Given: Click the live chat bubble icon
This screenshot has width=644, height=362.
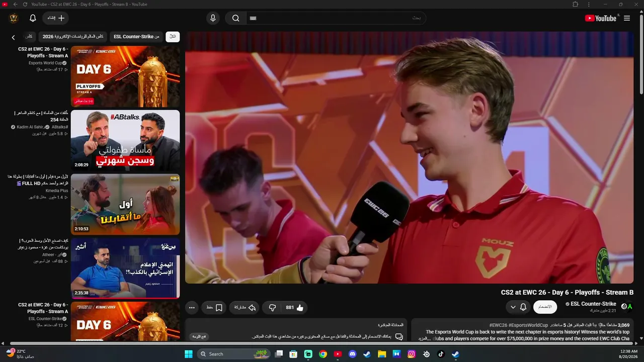Looking at the screenshot, I should [x=399, y=336].
